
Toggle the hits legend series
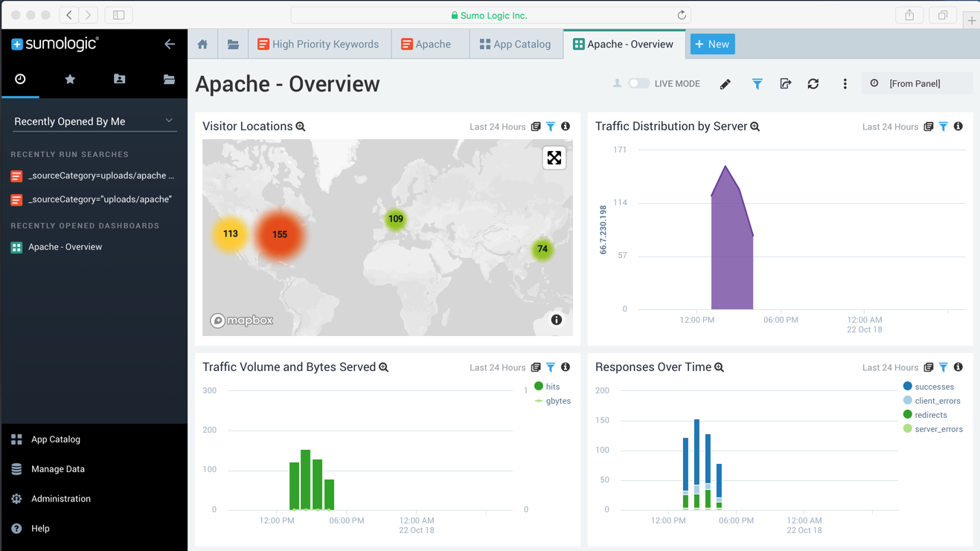(551, 387)
